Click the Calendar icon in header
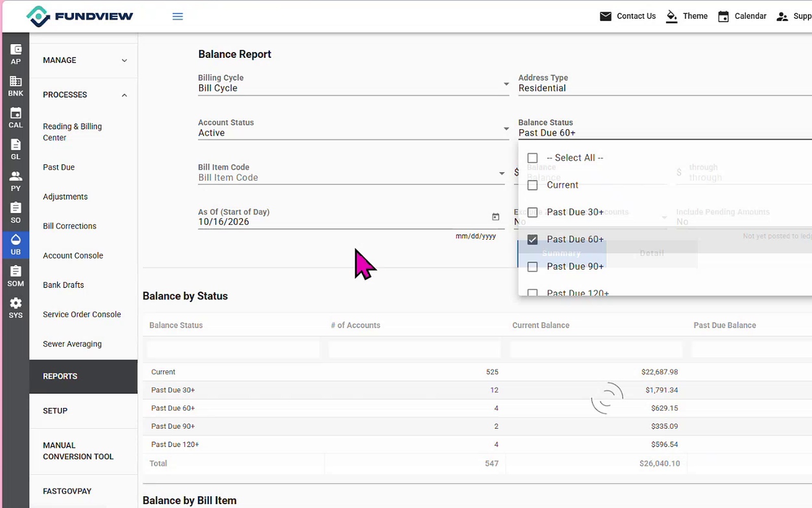812x508 pixels. [723, 16]
